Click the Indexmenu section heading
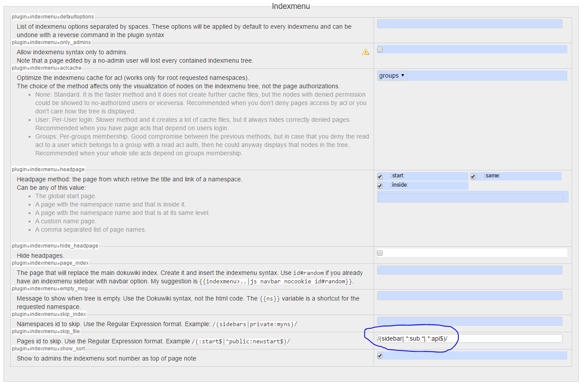The image size is (588, 391). (291, 6)
